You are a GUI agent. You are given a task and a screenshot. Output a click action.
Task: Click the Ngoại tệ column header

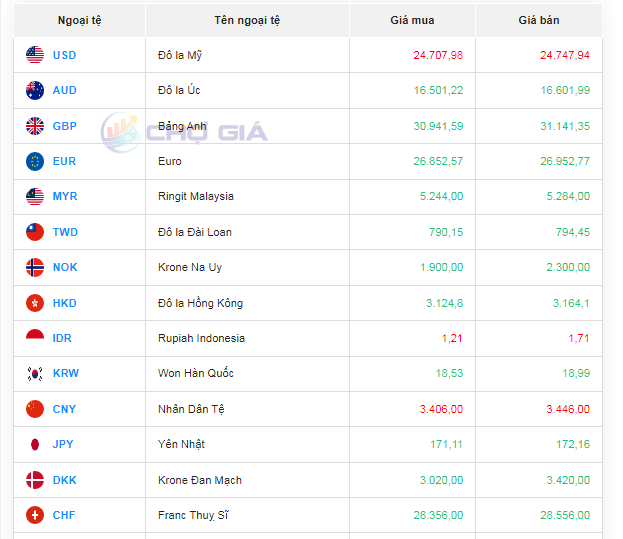[x=79, y=20]
